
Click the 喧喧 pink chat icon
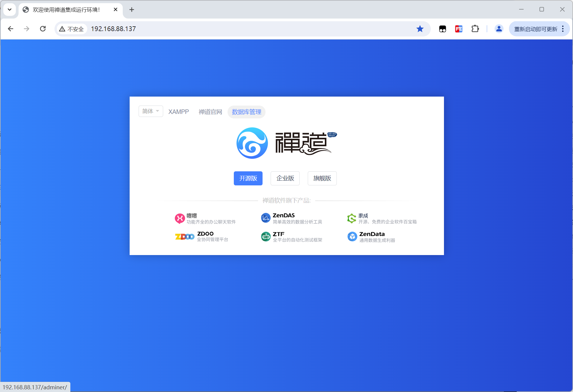[180, 219]
